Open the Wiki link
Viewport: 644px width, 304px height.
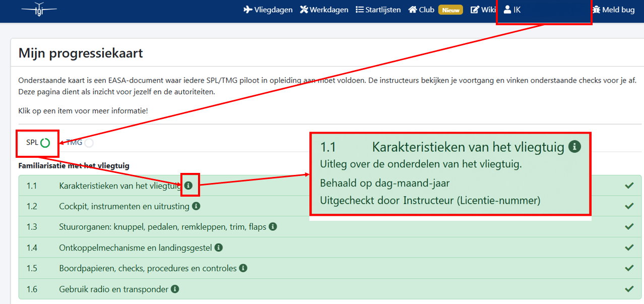[483, 10]
